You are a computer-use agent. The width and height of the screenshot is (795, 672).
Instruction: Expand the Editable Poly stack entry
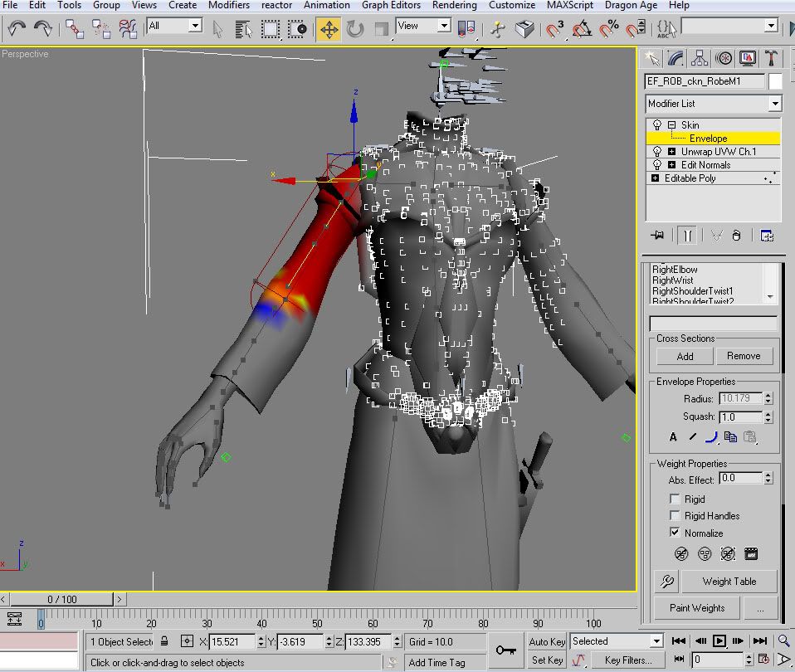tap(656, 178)
